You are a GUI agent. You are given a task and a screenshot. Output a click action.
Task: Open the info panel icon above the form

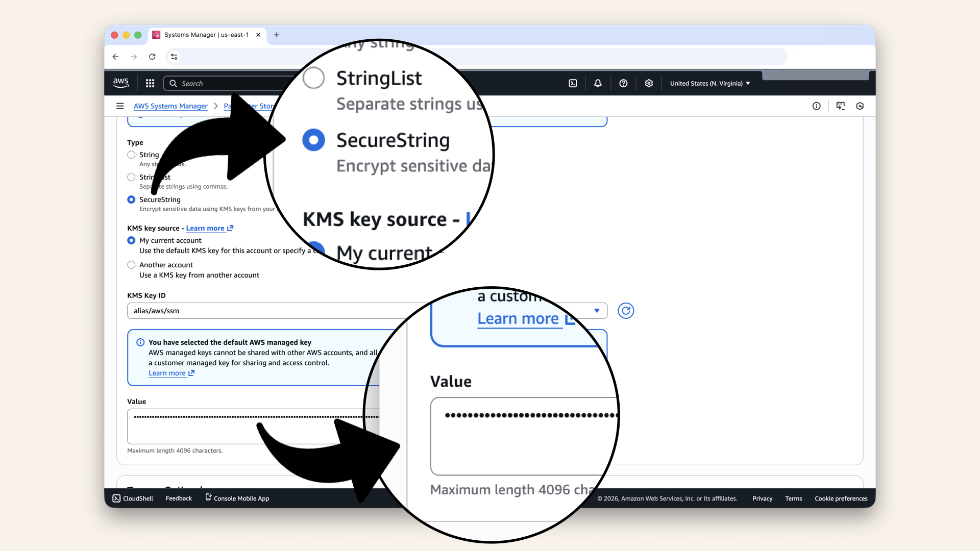pyautogui.click(x=817, y=106)
